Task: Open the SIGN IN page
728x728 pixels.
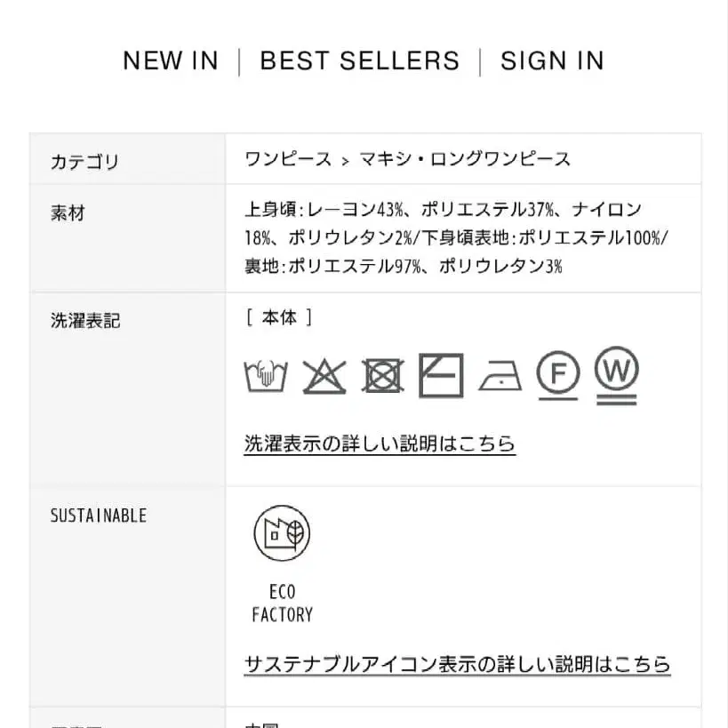Action: pos(552,60)
